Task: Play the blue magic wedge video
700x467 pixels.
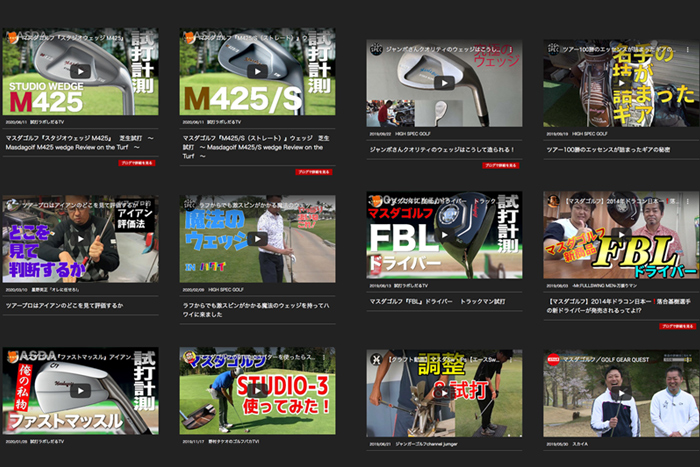Action: pyautogui.click(x=257, y=238)
